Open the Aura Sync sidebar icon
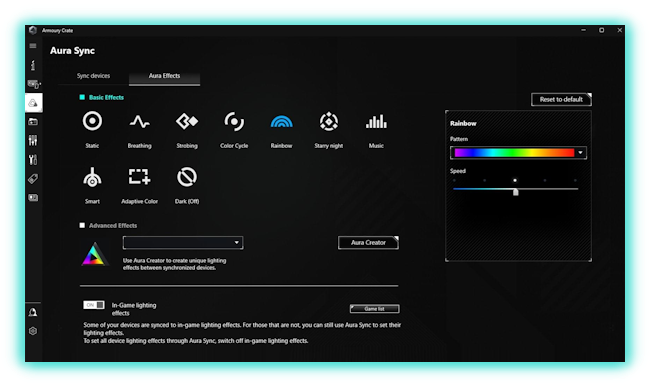650x387 pixels. pyautogui.click(x=33, y=103)
